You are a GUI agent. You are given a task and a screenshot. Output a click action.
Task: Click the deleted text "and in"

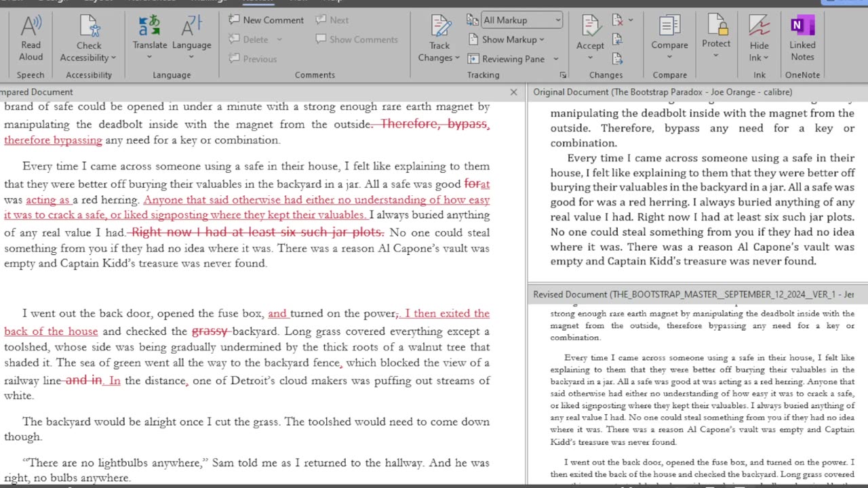click(x=83, y=380)
